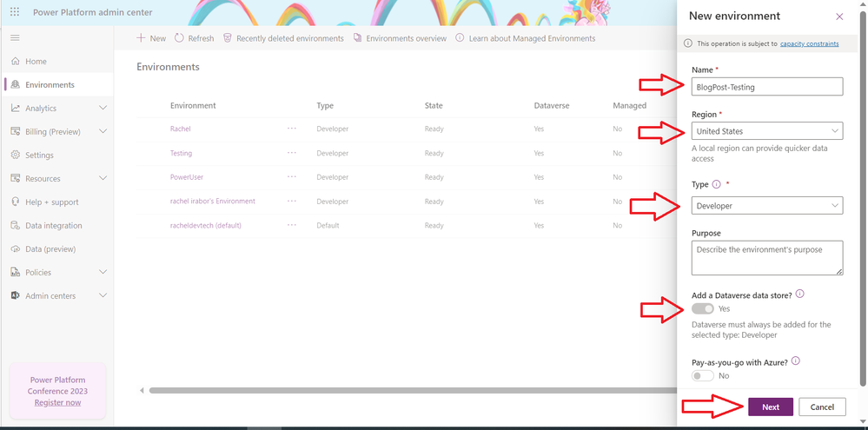
Task: Click the horizontal scrollbar of environments table
Action: coord(413,390)
